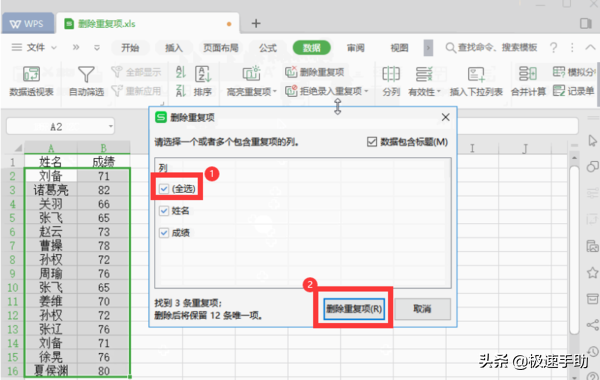Screen dimensions: 600x380
Task: Open the 排序 sort tool
Action: (203, 80)
